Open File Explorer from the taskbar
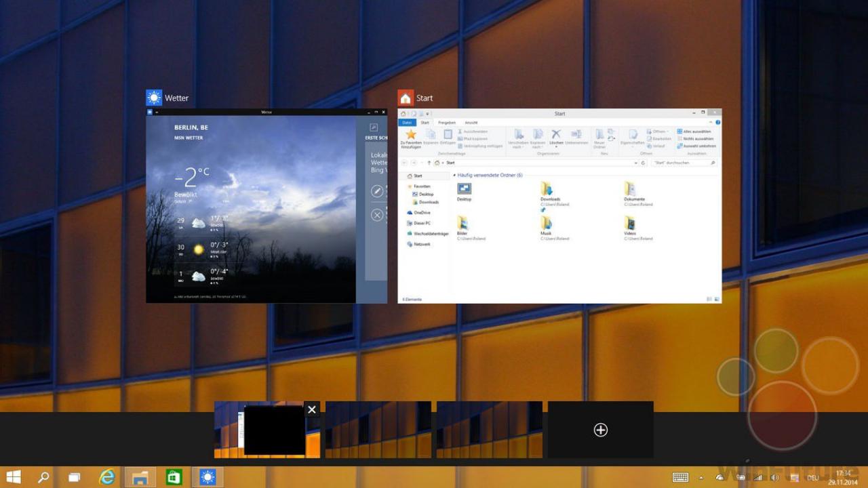The image size is (868, 488). tap(140, 477)
